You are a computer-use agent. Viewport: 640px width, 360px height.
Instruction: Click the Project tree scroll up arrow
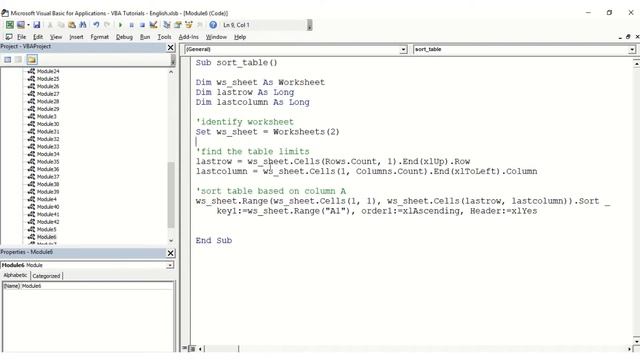(171, 72)
